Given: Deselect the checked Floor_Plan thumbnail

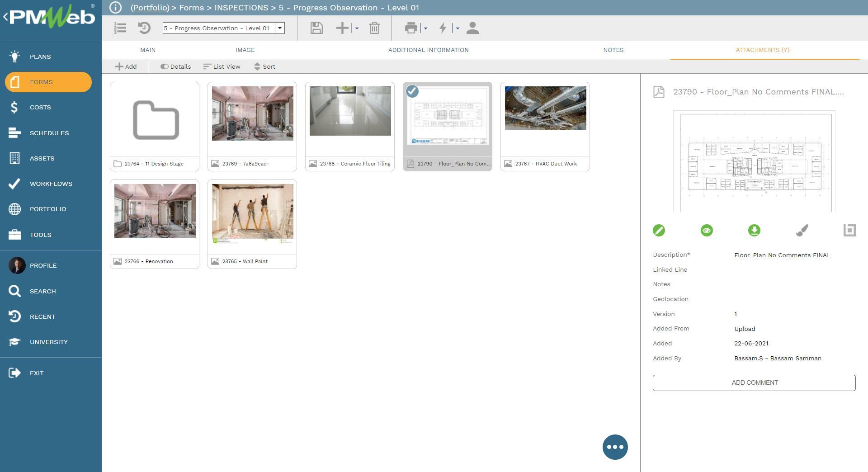Looking at the screenshot, I should pos(412,91).
